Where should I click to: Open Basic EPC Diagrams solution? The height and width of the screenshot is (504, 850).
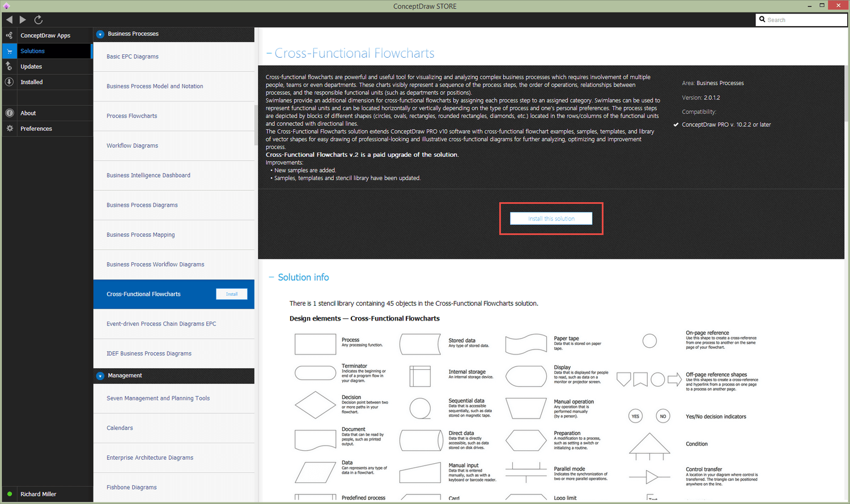pyautogui.click(x=174, y=57)
